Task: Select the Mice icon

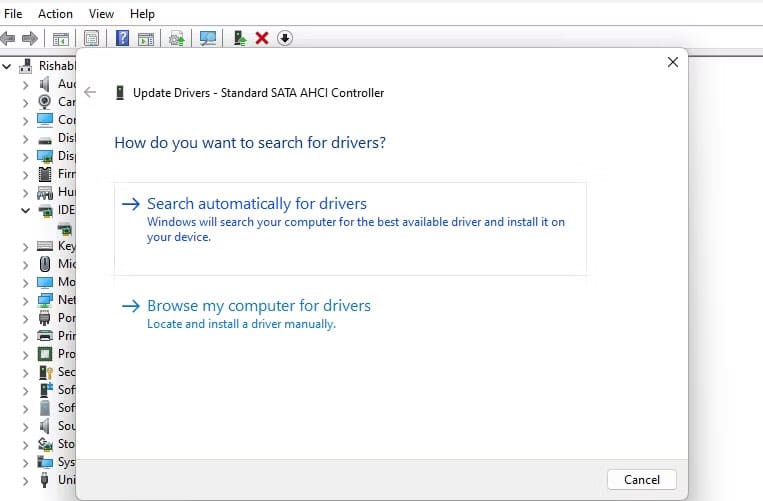Action: pos(45,264)
